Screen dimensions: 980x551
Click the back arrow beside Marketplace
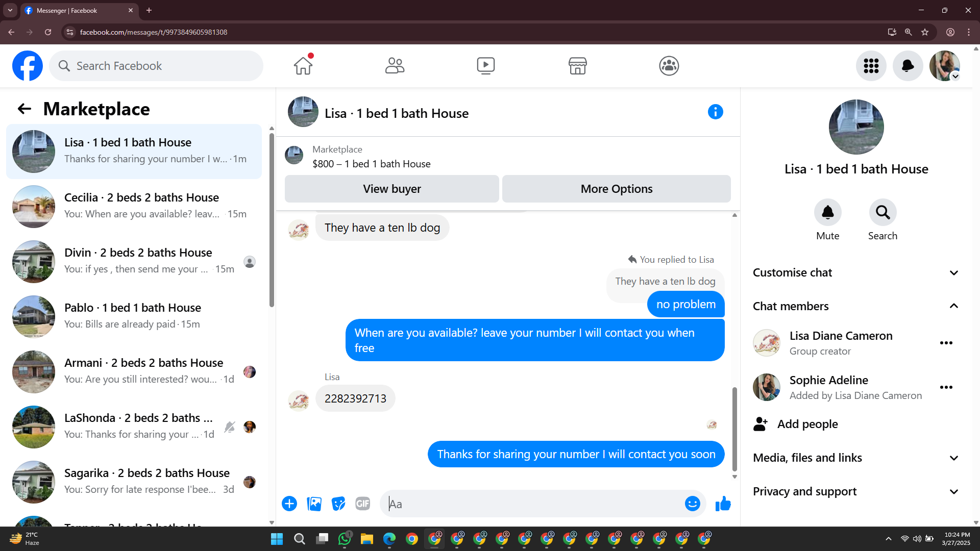24,109
